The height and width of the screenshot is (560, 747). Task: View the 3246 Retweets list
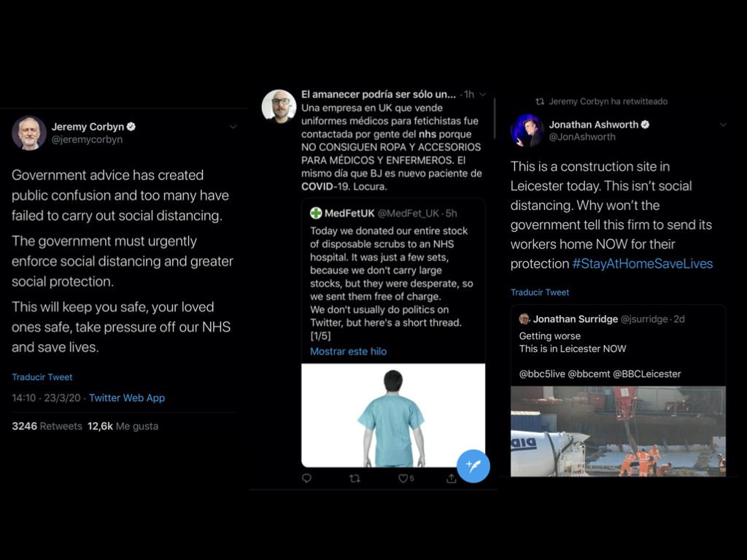(x=47, y=426)
